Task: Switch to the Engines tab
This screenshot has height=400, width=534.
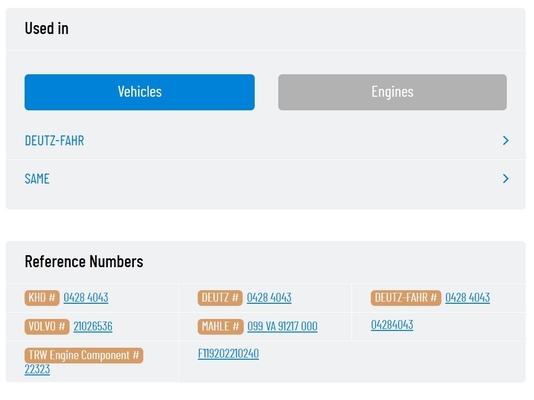Action: (392, 92)
